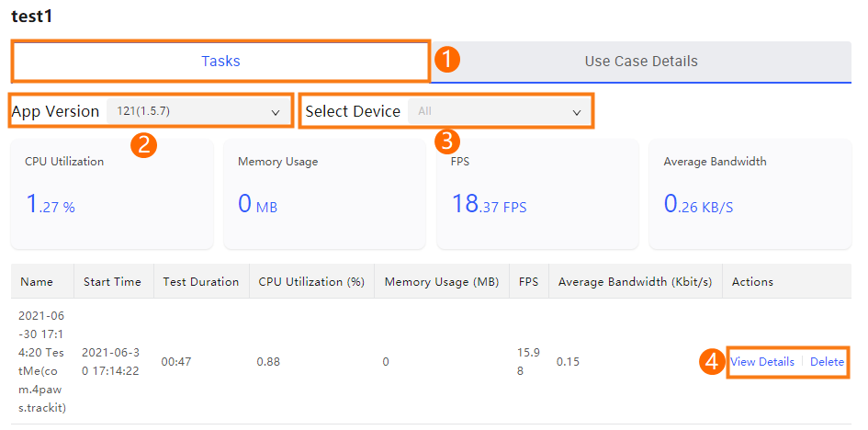Delete the TestMe task row
This screenshot has height=430, width=868.
827,362
